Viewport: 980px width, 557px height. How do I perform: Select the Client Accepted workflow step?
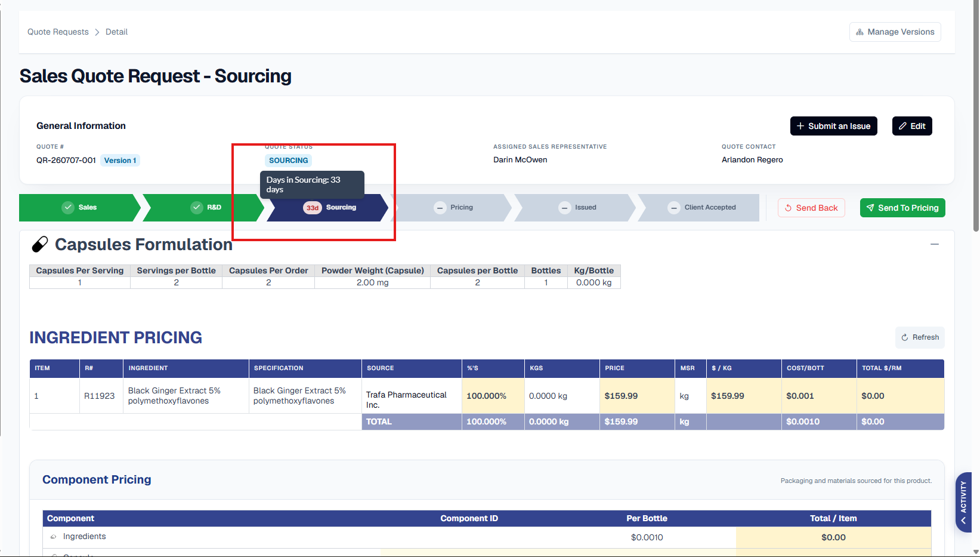[x=700, y=207]
